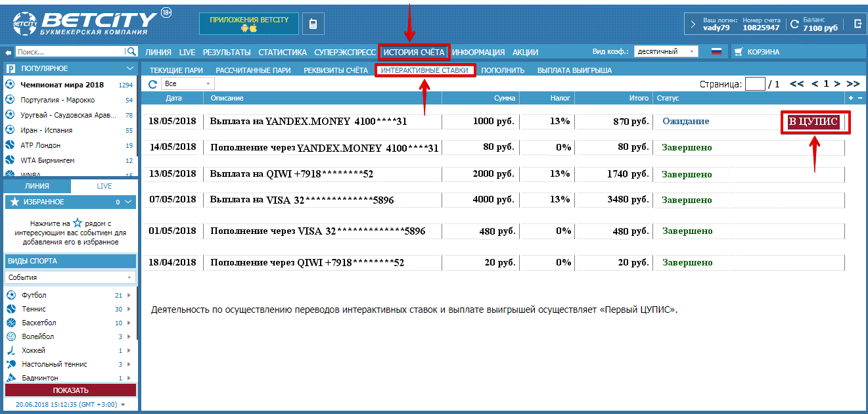Switch sidebar to the ЛИНИЯ tab
This screenshot has height=414, width=868.
pyautogui.click(x=37, y=186)
